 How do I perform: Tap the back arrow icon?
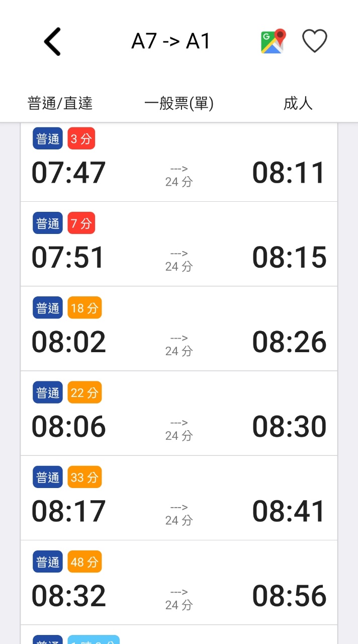[52, 41]
